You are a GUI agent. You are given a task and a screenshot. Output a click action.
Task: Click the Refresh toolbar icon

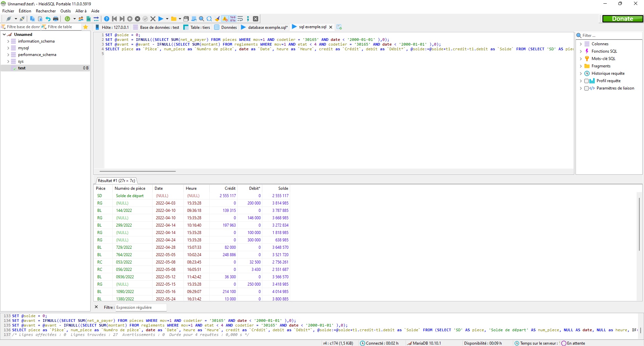click(67, 19)
